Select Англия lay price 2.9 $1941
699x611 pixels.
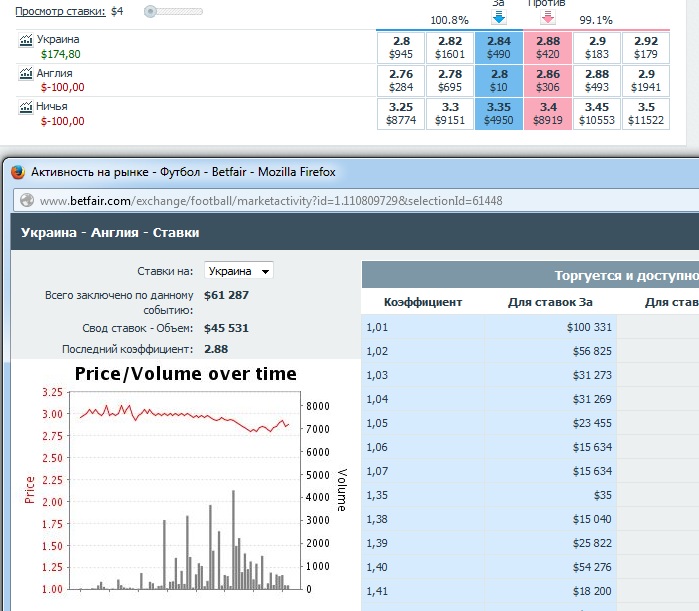point(646,81)
